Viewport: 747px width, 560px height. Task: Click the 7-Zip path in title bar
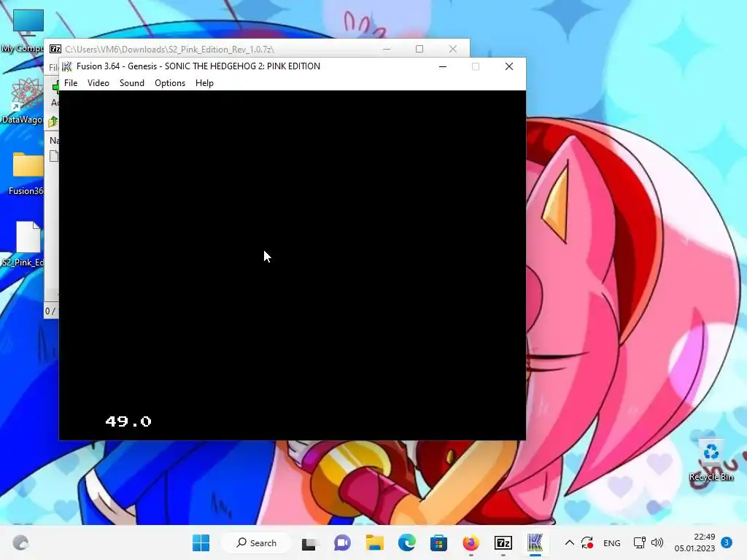169,49
